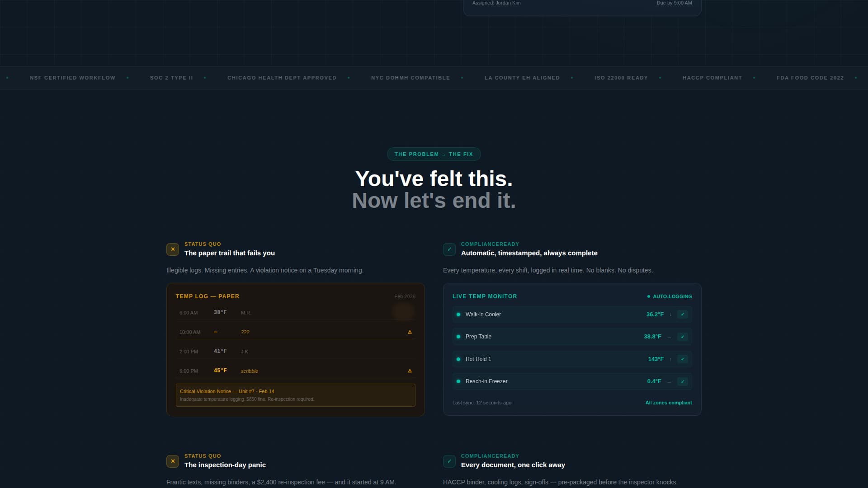Click the 6:00 AM paper log time
Screen dimensions: 868x488
coord(189,313)
